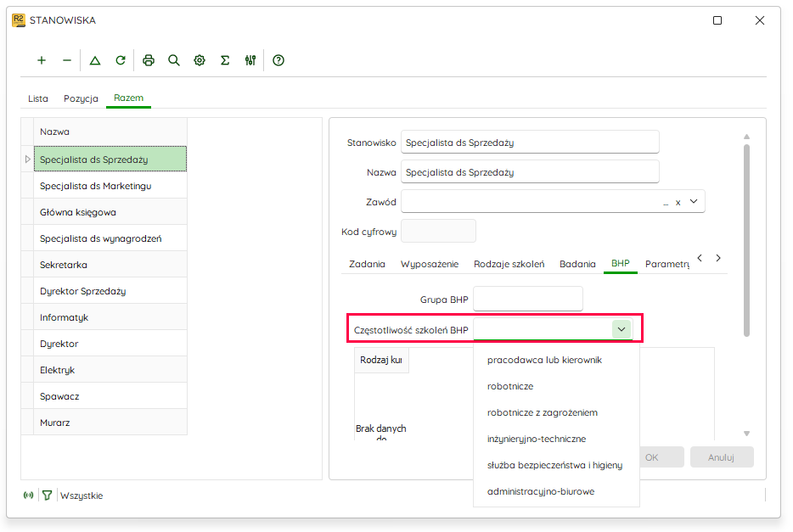793x532 pixels.
Task: Remove the record with the minus icon
Action: 67,60
